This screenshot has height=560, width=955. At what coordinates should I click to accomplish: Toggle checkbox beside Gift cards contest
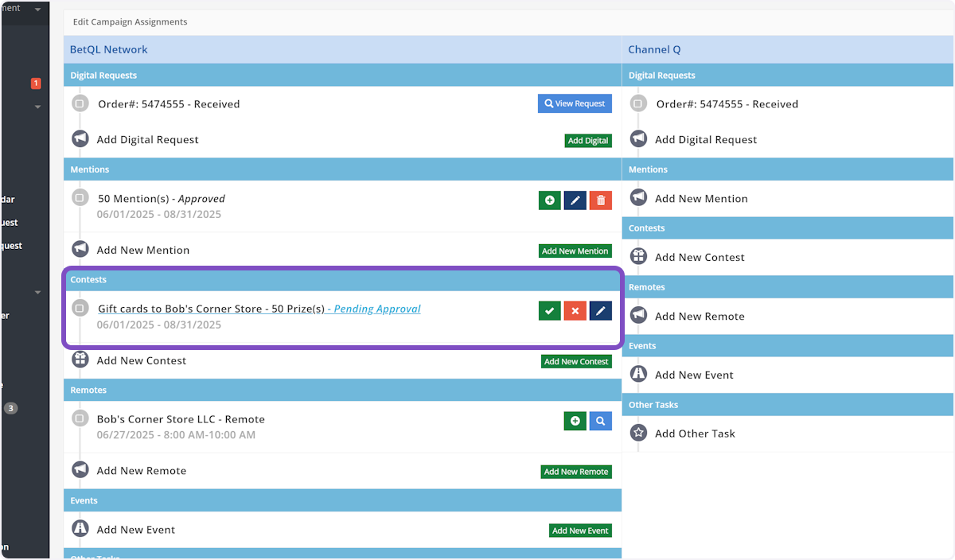[80, 308]
